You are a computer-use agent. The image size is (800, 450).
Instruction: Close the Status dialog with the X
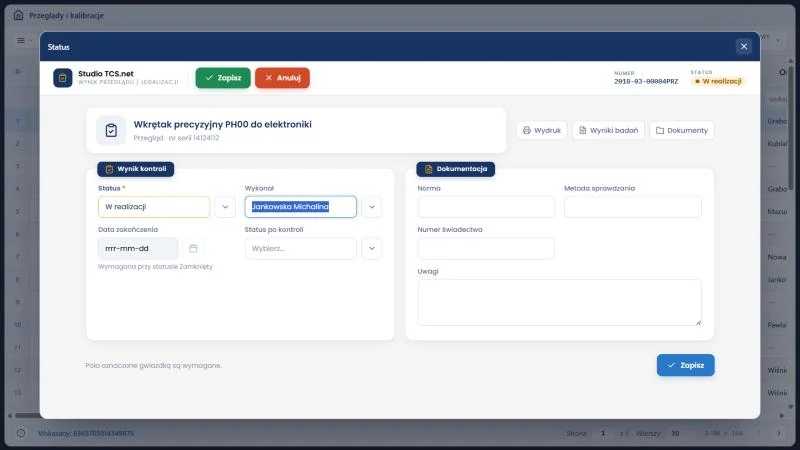point(743,46)
